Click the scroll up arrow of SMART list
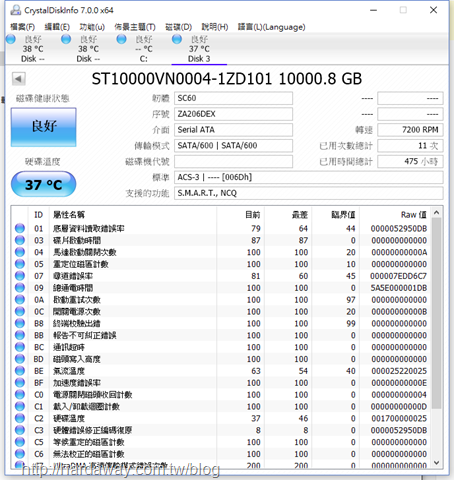The height and width of the screenshot is (480, 454). tap(437, 213)
